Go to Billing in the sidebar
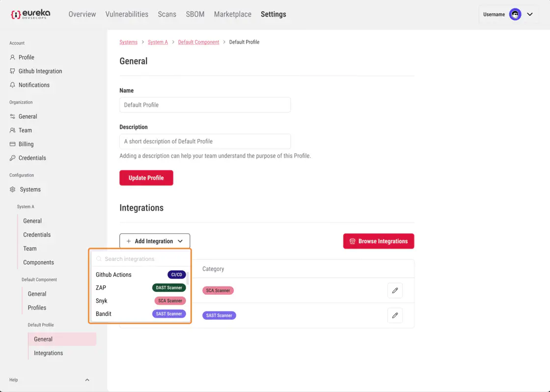The height and width of the screenshot is (392, 550). click(x=26, y=144)
